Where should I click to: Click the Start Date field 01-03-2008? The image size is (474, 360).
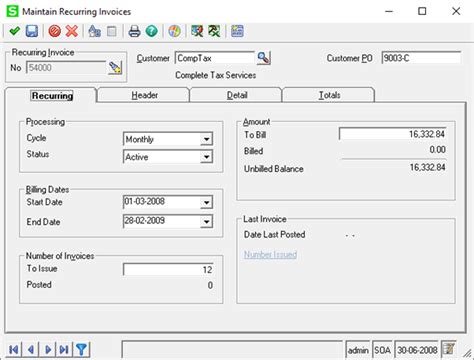coord(162,202)
